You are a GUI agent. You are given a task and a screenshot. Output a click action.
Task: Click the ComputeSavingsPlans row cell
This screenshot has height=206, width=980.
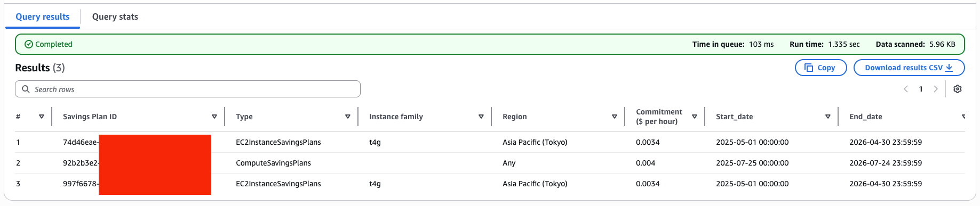click(273, 163)
